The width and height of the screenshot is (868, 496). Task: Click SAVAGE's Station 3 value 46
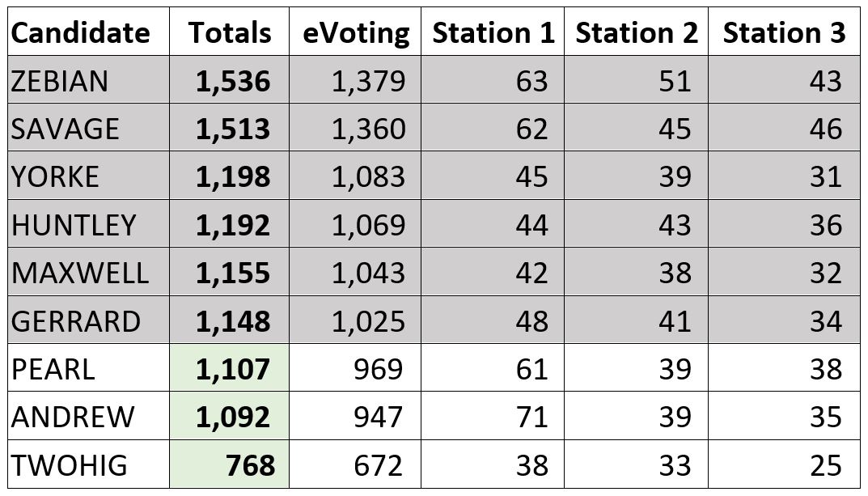(784, 128)
